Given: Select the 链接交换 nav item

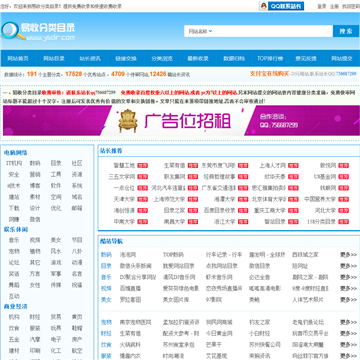Looking at the screenshot, I should tap(126, 59).
